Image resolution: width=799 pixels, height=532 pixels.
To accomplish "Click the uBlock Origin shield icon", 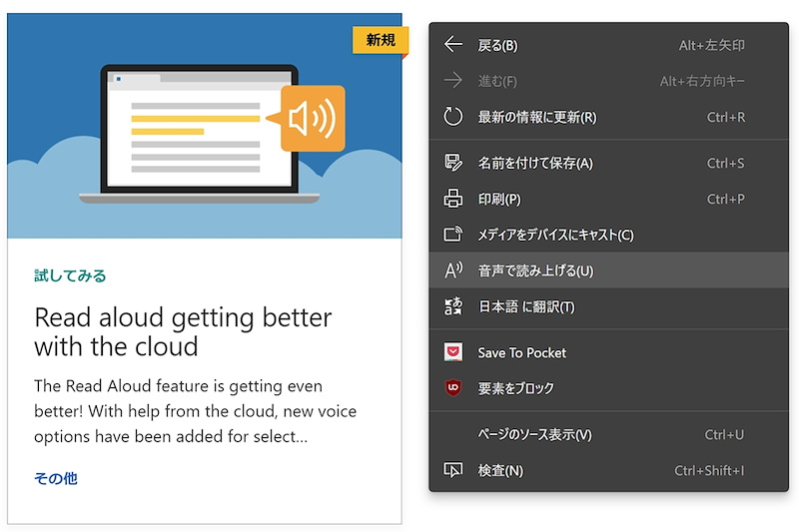I will (x=453, y=388).
